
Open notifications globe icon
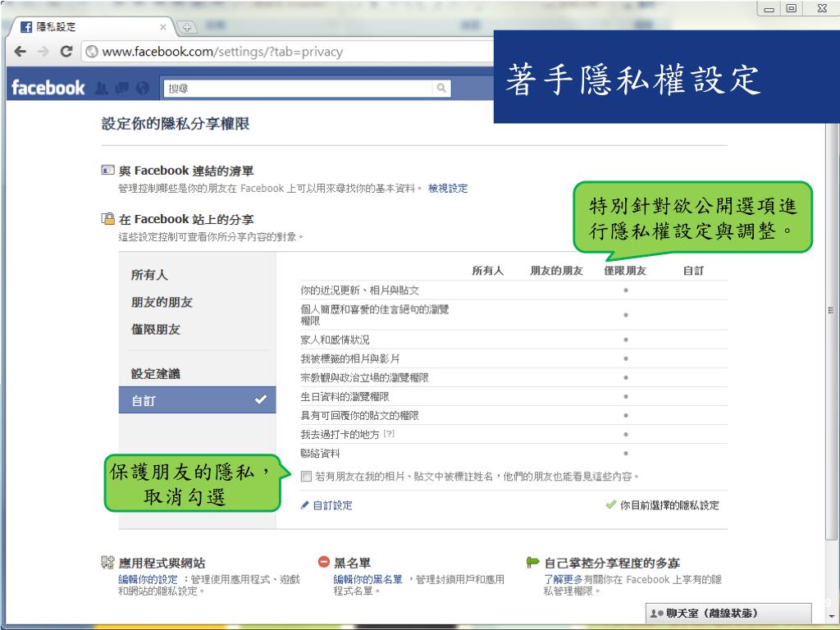pyautogui.click(x=143, y=89)
